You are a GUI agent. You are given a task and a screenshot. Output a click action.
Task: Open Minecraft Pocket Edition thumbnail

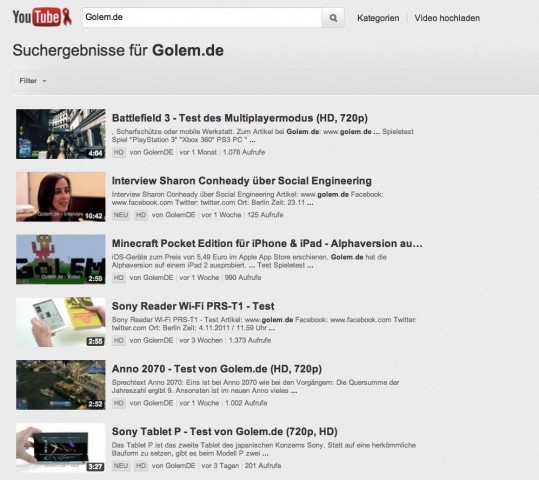(60, 259)
